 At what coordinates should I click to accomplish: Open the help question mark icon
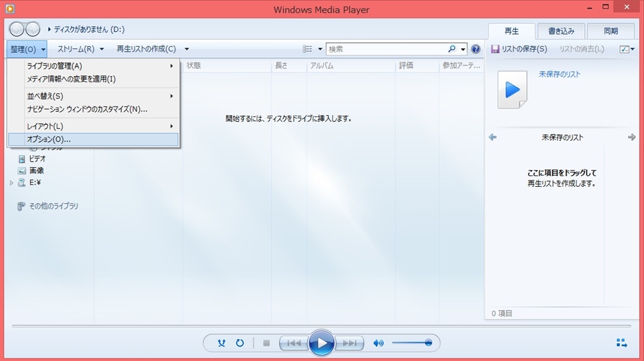point(475,49)
